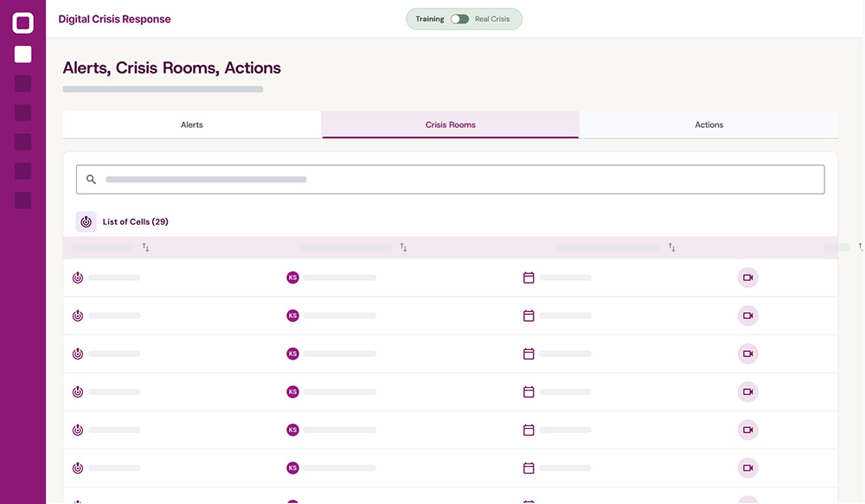Toggle sorting on the third column header
Viewport: 865px width, 504px height.
click(672, 247)
